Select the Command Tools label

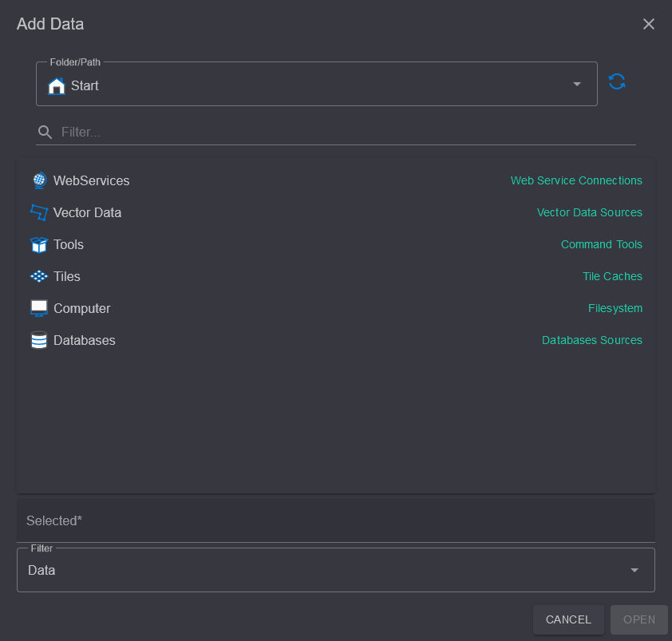click(x=601, y=244)
